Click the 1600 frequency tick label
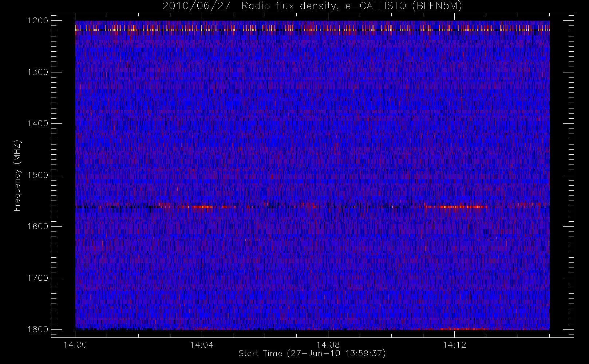Image resolution: width=589 pixels, height=364 pixels. coord(38,226)
